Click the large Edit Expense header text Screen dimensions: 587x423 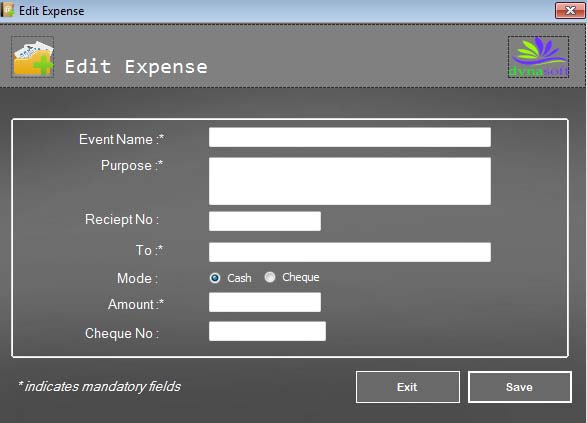(x=136, y=67)
